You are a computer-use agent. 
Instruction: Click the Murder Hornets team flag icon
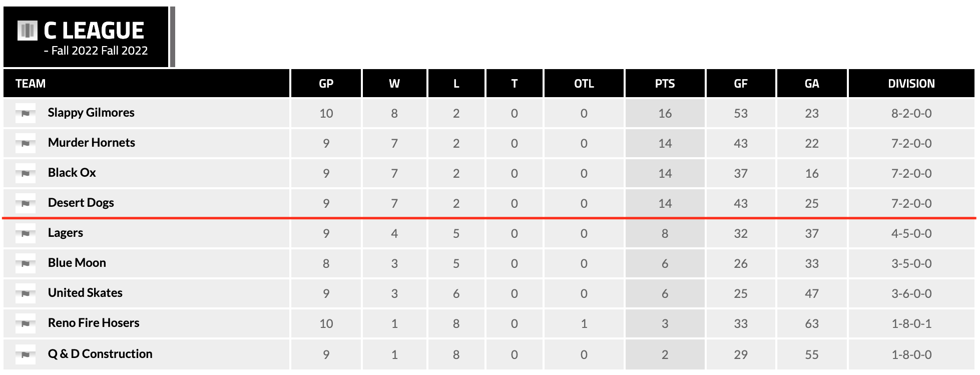[26, 143]
